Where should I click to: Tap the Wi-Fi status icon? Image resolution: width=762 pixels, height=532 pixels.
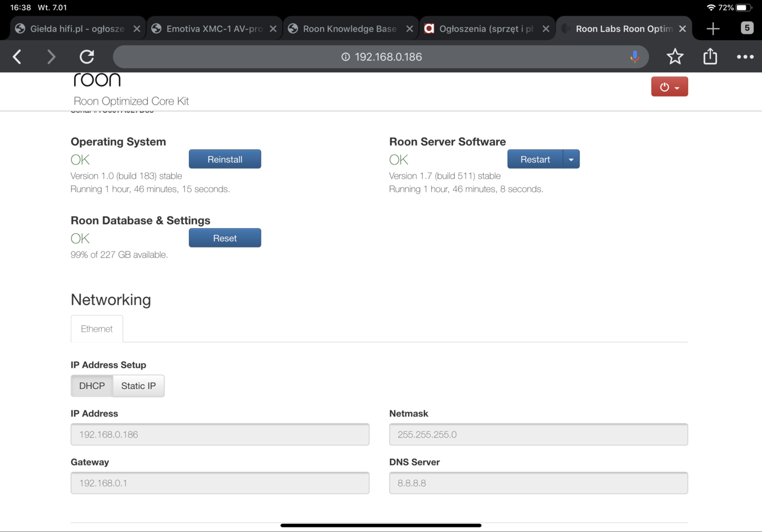point(711,8)
